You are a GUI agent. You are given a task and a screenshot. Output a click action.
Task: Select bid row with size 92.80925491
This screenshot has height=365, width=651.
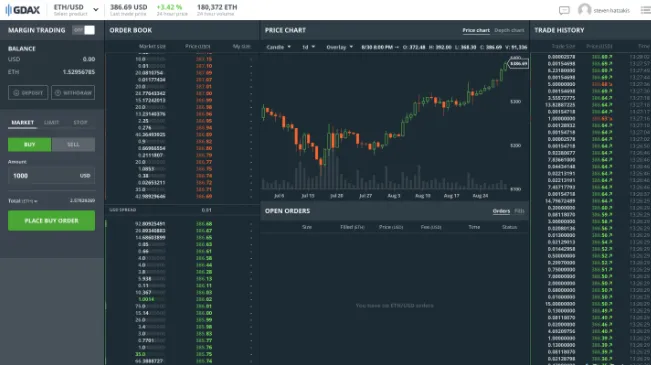click(x=182, y=224)
